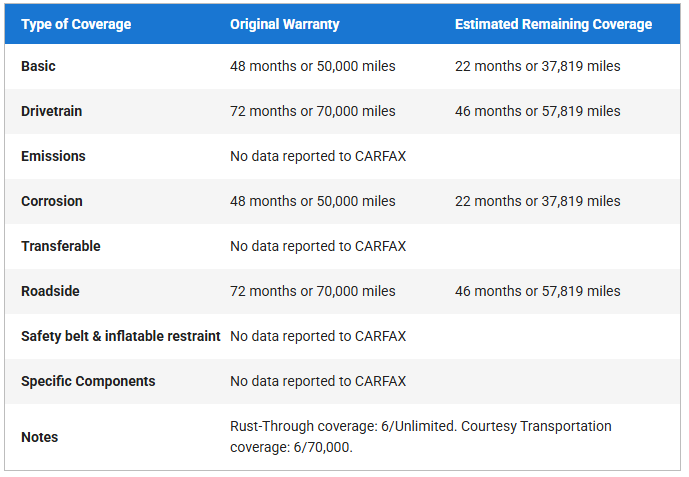Click Corrosion remaining 22 months coverage value
689x477 pixels.
click(x=538, y=201)
